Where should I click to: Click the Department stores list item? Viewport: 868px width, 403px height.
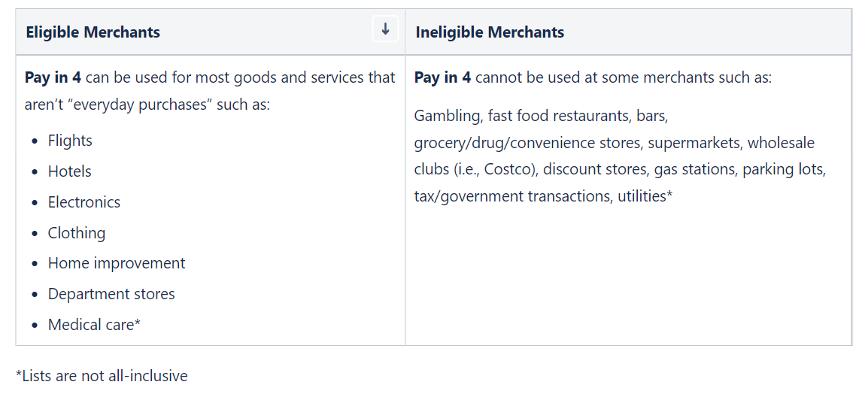pyautogui.click(x=111, y=294)
